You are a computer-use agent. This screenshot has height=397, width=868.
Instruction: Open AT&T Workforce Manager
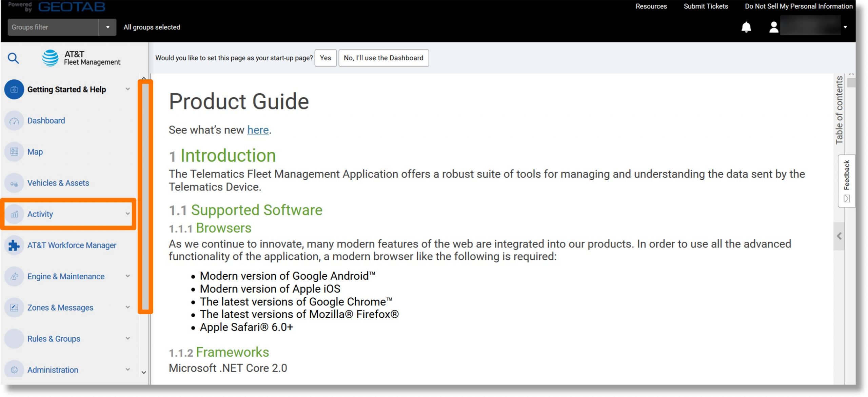[72, 245]
